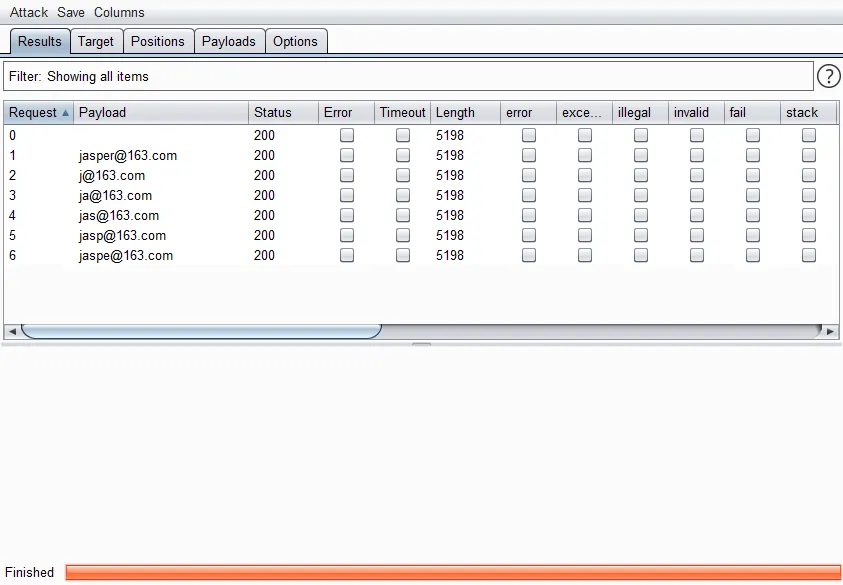Click the Filter: Showing all items bar
Image resolution: width=843 pixels, height=585 pixels.
coord(408,76)
